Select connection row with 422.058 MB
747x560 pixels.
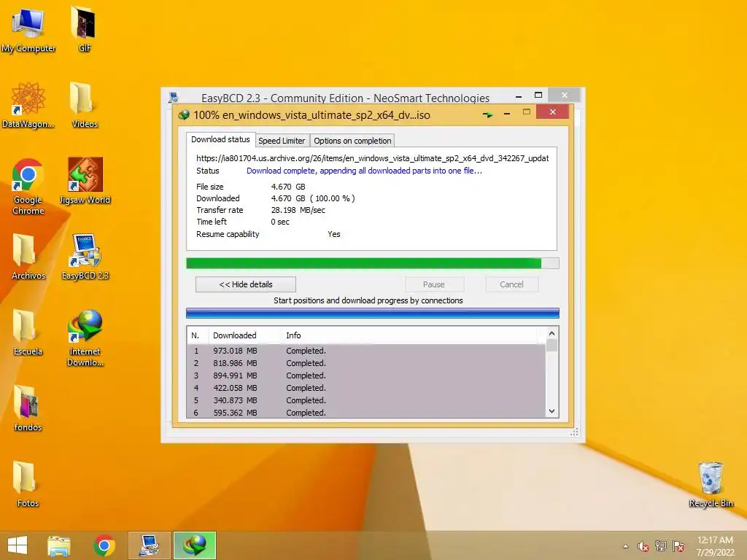[366, 388]
